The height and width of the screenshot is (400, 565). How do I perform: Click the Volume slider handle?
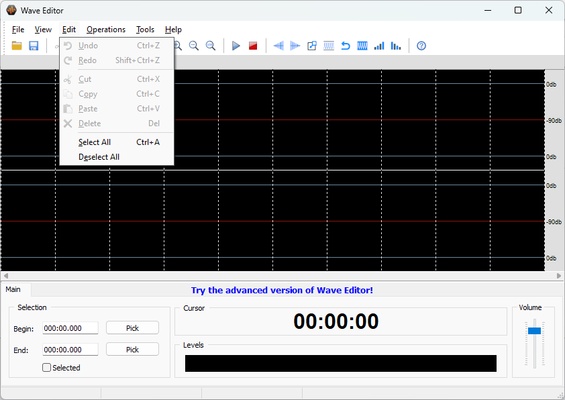click(534, 330)
